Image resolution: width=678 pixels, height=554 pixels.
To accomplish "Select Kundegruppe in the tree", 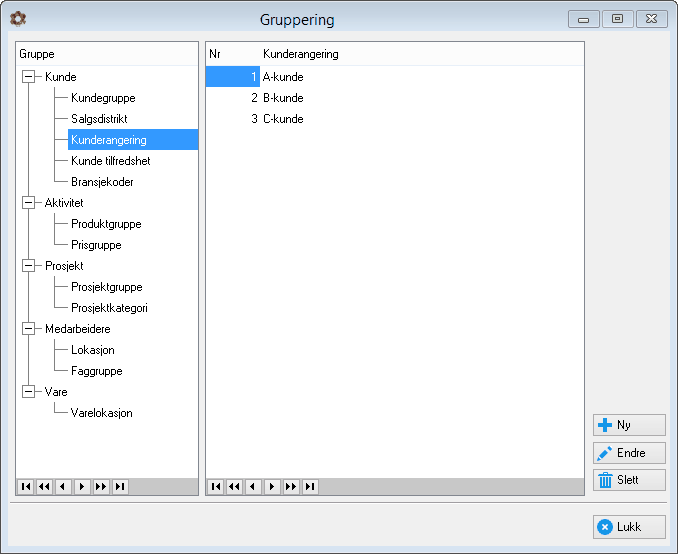I will tap(103, 98).
